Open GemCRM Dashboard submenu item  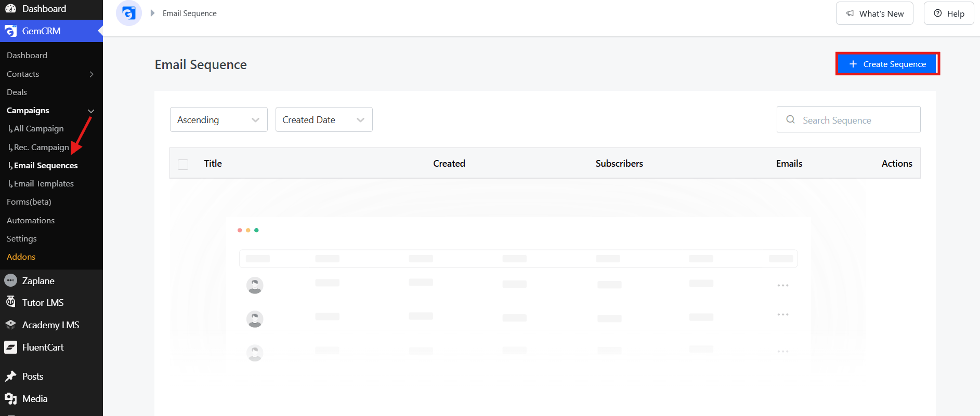tap(27, 56)
